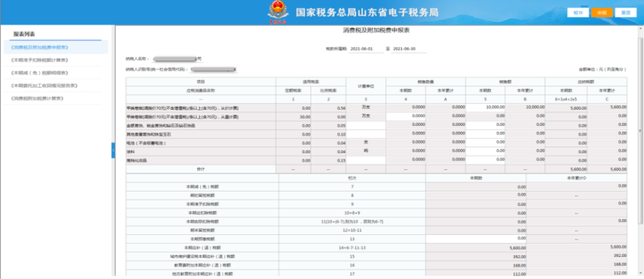
Task: Collapse the left sidebar with the arrow handle
Action: pos(113,150)
